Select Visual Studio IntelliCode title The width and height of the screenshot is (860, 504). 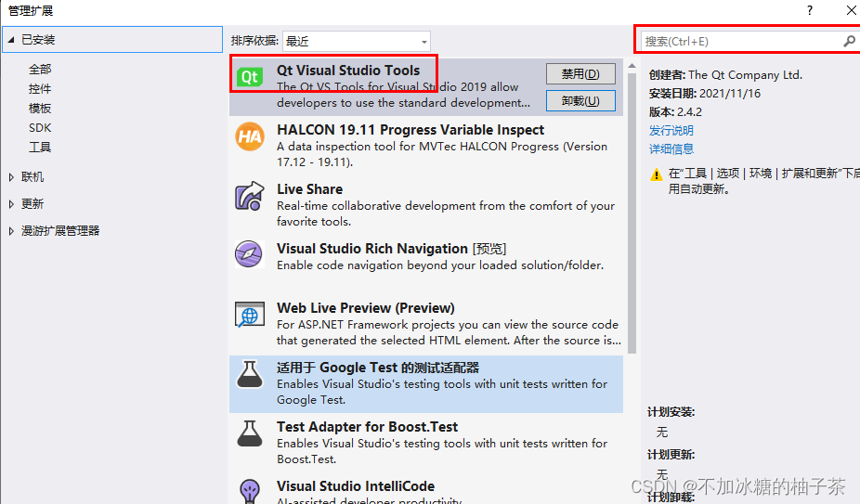(x=356, y=486)
